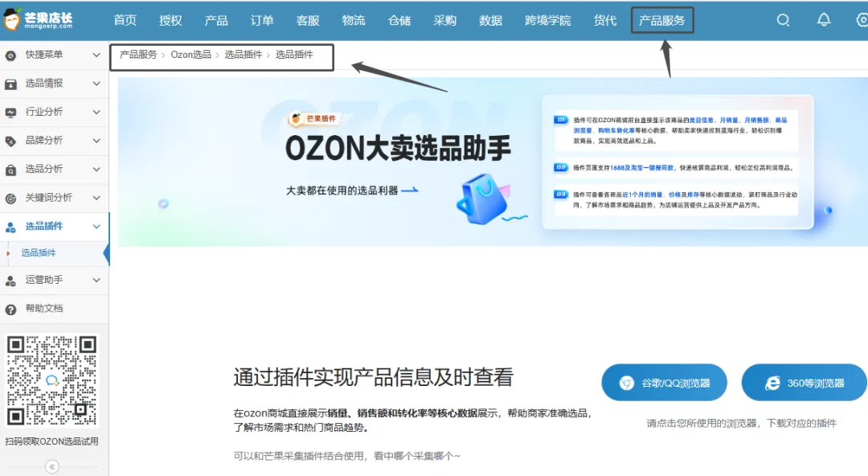This screenshot has width=868, height=476.
Task: Expand 运营助手 chevron
Action: click(x=96, y=280)
